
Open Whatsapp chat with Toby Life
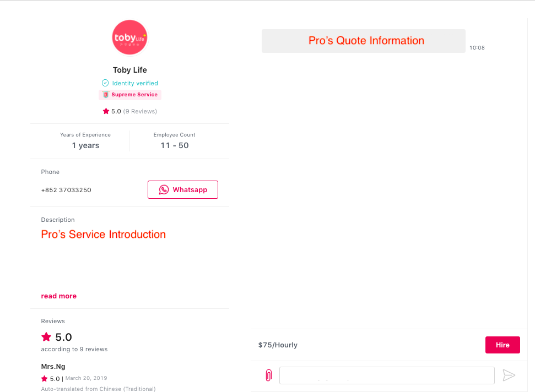point(183,189)
